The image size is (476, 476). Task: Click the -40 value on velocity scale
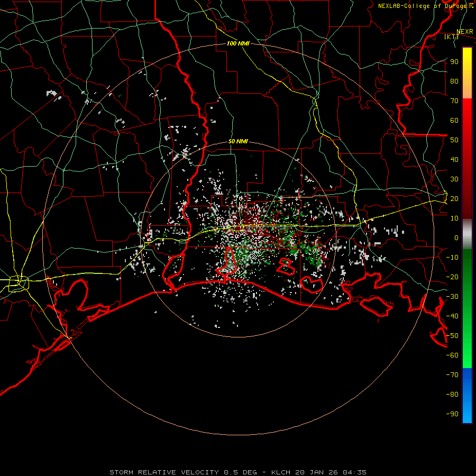(x=452, y=316)
